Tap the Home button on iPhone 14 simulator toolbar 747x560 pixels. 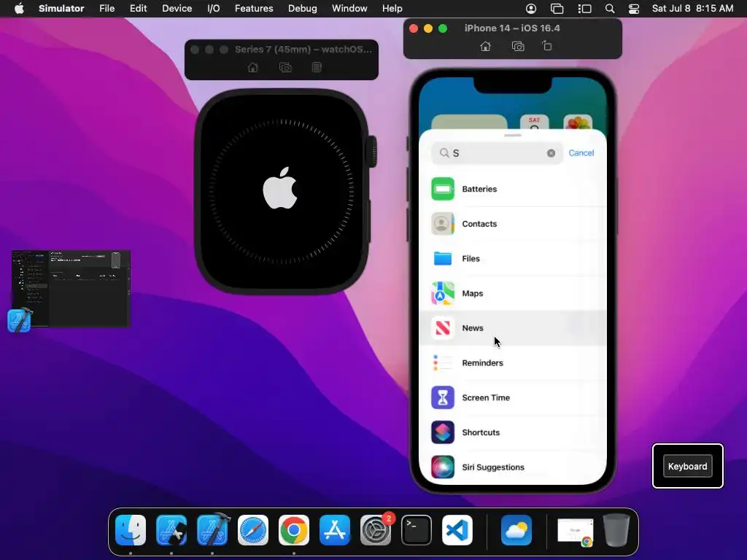[485, 46]
